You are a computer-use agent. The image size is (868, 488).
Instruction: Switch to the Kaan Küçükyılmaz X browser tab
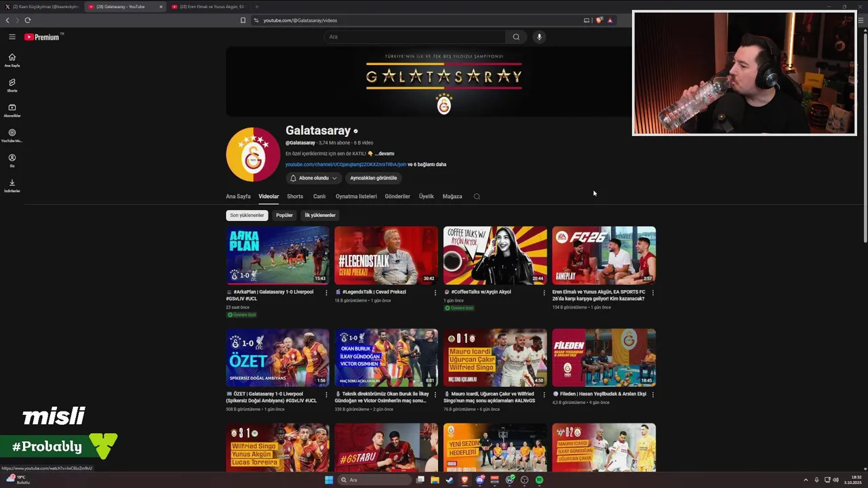[x=42, y=7]
